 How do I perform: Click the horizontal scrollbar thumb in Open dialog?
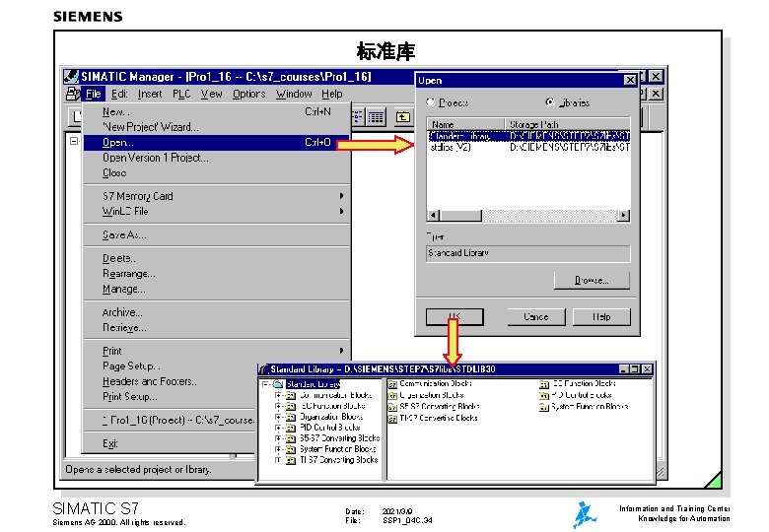click(460, 216)
